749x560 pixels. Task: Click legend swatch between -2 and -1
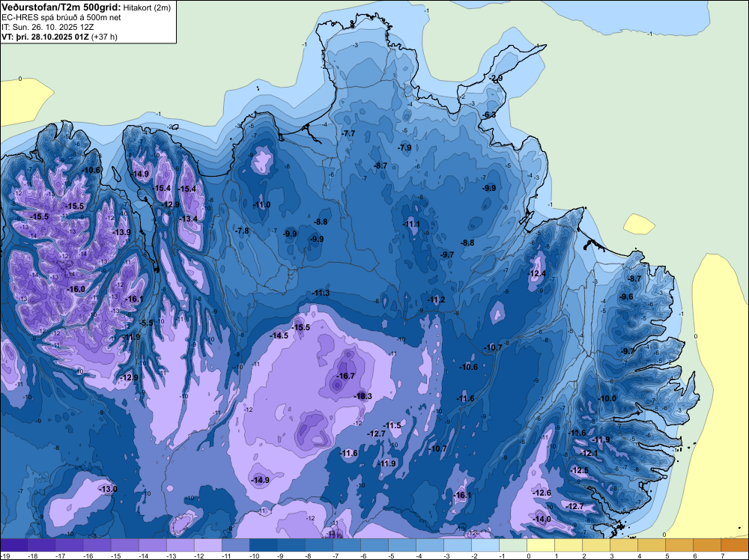coord(485,545)
